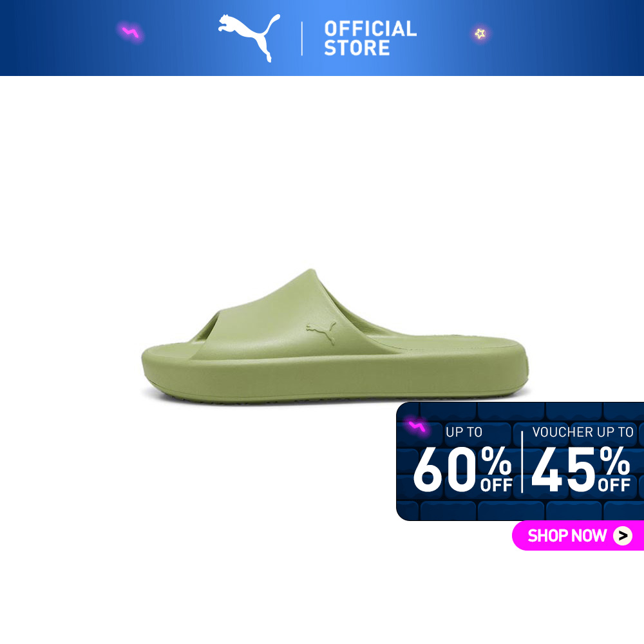This screenshot has height=644, width=644.
Task: Click the 45% OFF voucher text
Action: (x=581, y=469)
